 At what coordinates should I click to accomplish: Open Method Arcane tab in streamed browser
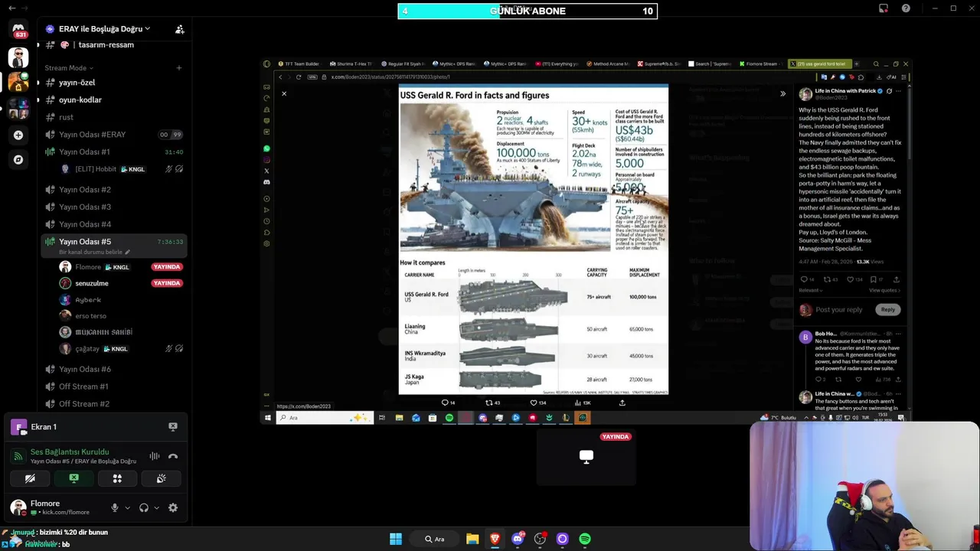point(608,64)
